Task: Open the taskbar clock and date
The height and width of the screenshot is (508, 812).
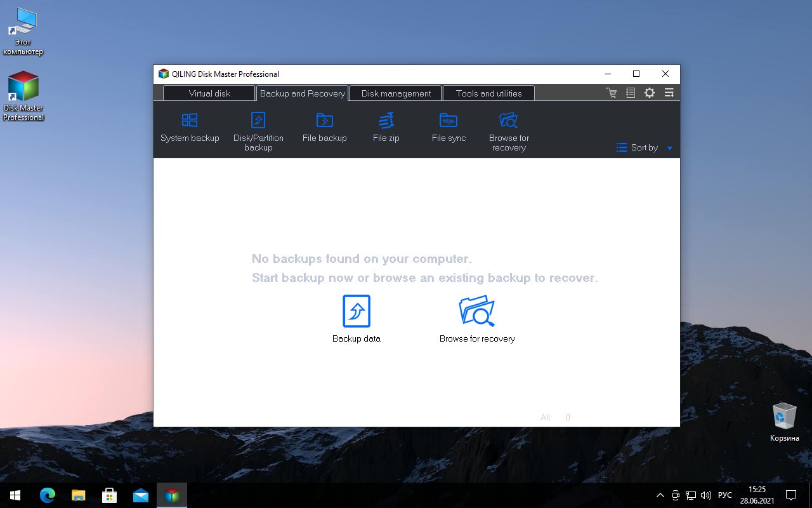Action: [757, 495]
